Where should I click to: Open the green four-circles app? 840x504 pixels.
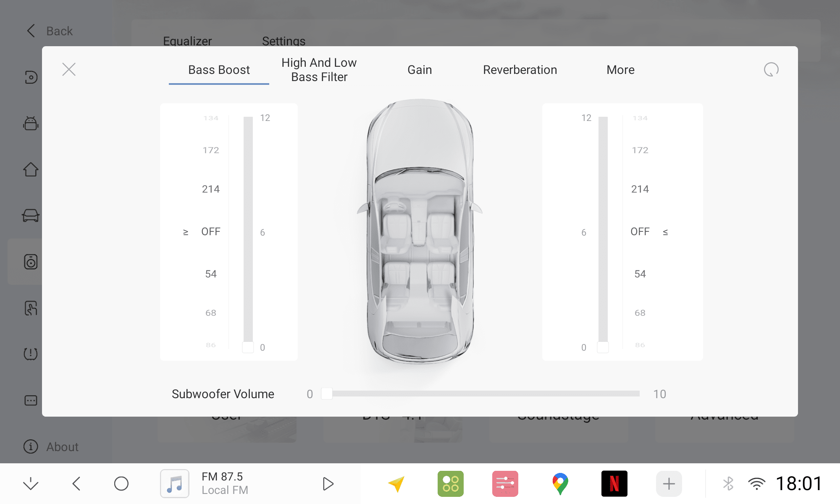451,483
